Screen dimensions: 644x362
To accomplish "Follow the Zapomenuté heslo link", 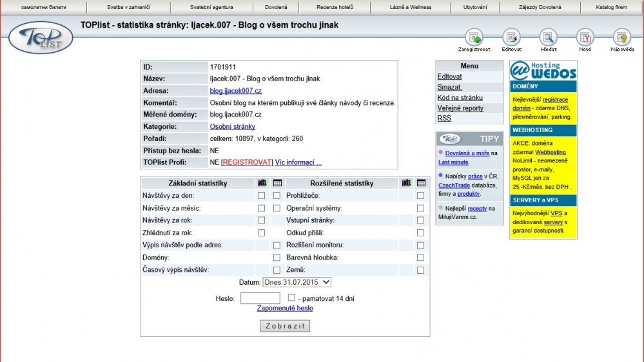I will (x=285, y=309).
